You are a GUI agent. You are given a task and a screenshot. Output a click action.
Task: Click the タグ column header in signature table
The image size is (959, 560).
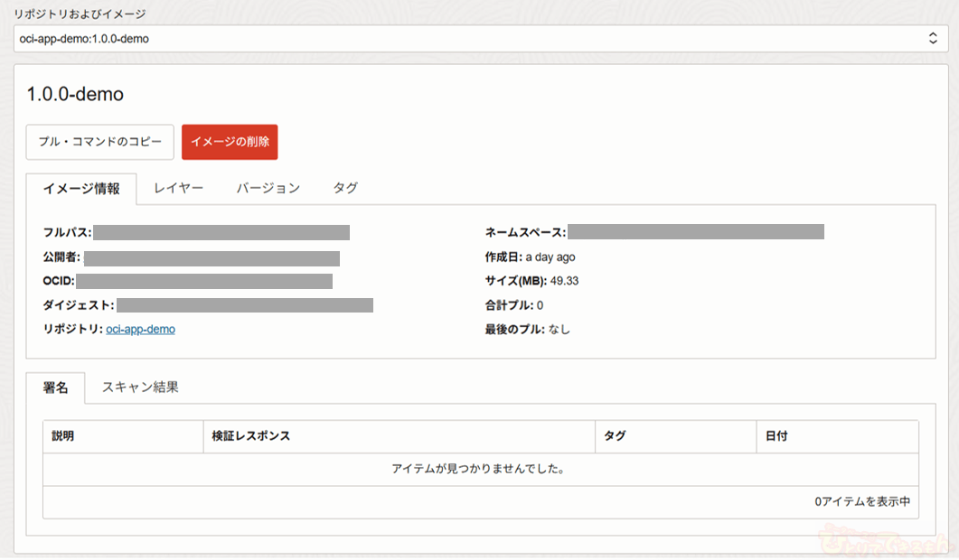pyautogui.click(x=615, y=436)
